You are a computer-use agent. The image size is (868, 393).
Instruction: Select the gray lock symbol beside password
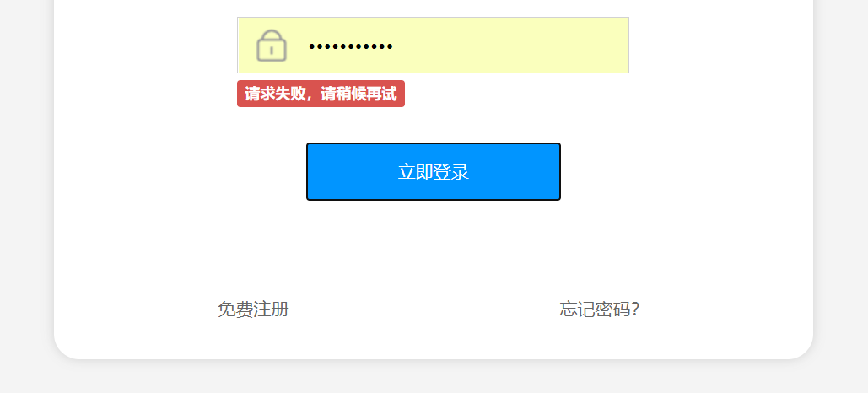click(x=272, y=46)
